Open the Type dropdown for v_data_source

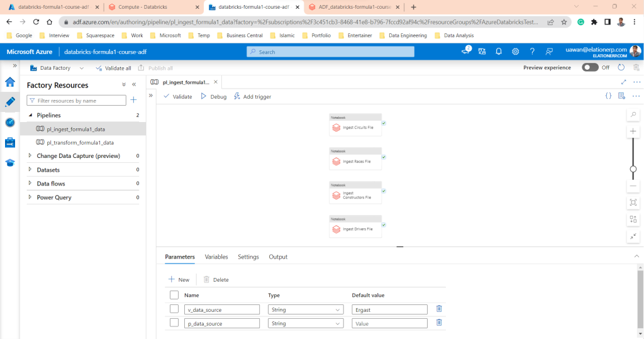click(306, 309)
